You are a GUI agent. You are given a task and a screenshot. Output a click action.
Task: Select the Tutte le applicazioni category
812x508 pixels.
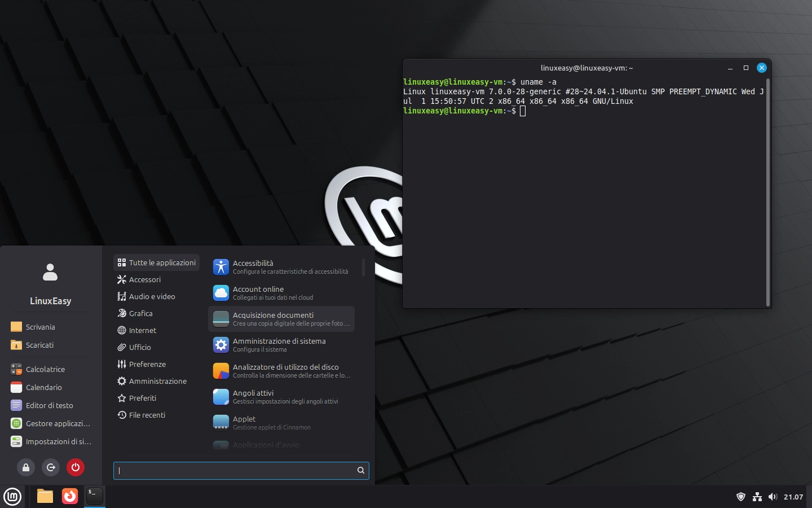coord(157,262)
